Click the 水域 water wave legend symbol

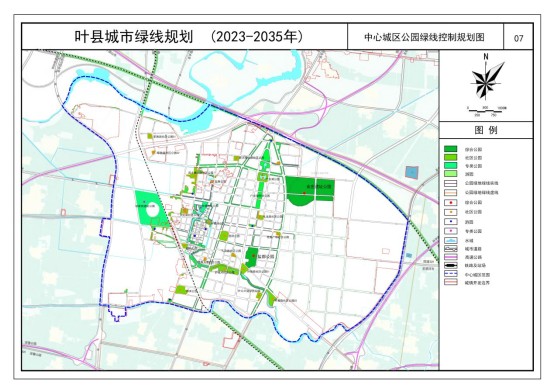pyautogui.click(x=450, y=240)
